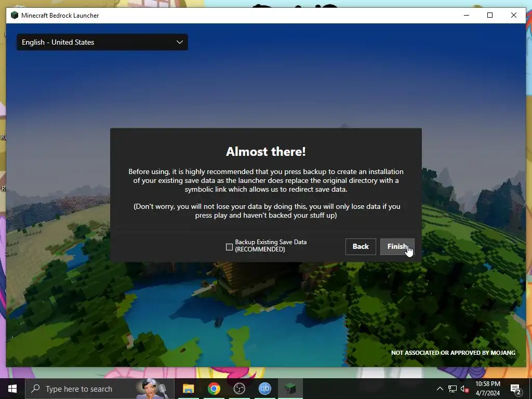Open the Windows Start menu
The width and height of the screenshot is (532, 399).
tap(12, 389)
